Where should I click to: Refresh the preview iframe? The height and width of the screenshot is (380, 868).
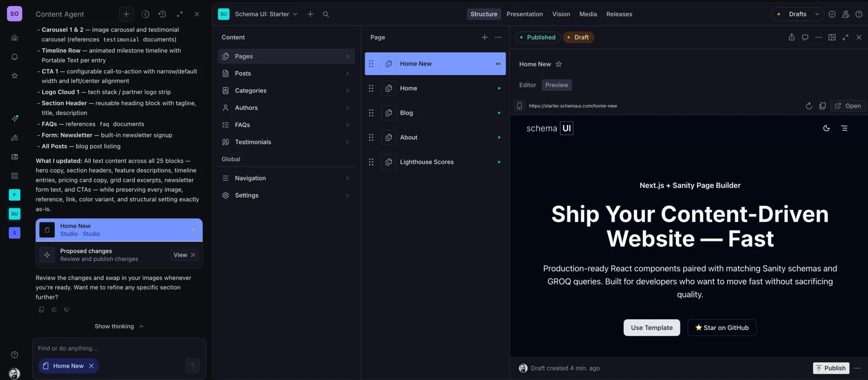(x=809, y=106)
